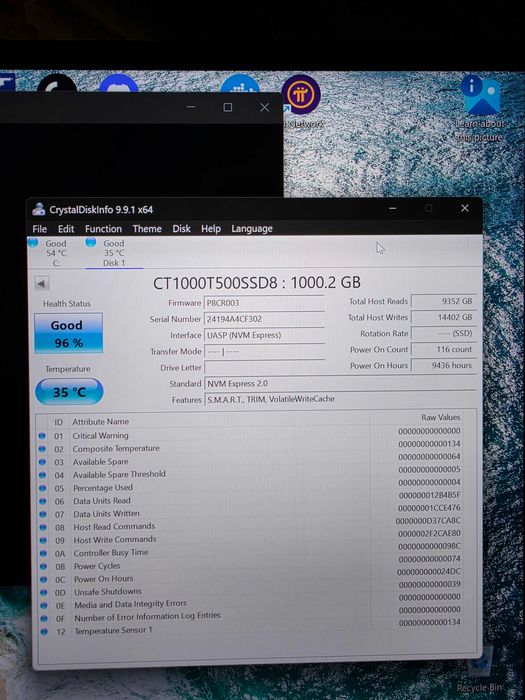The height and width of the screenshot is (700, 525).
Task: Click the Total Host Writes value 14402 GB
Action: pos(443,317)
